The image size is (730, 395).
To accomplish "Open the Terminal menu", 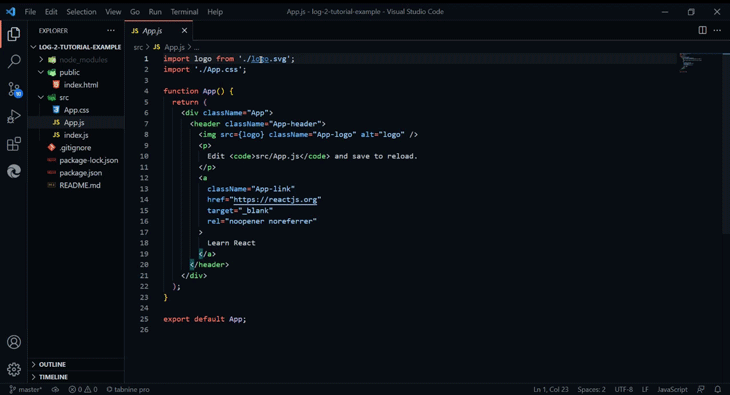I will point(184,12).
